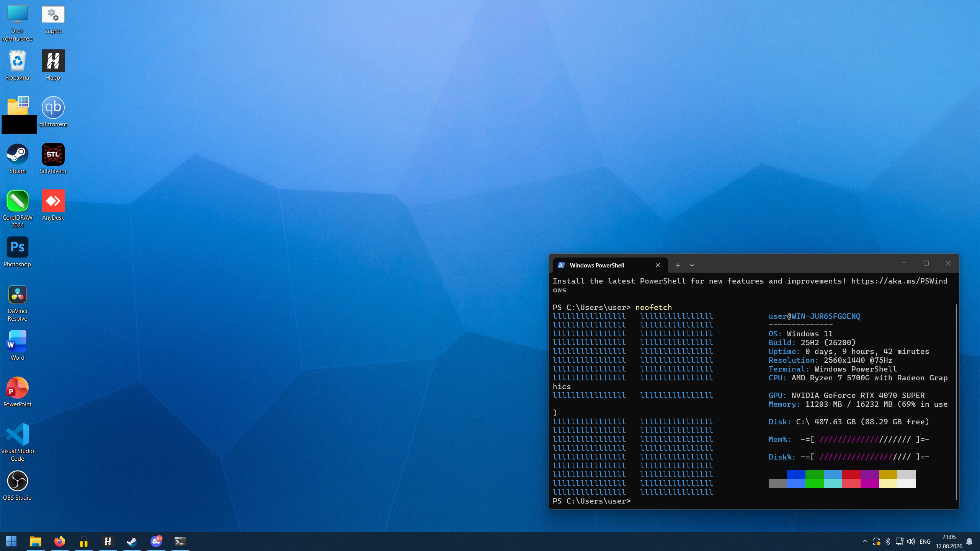
Task: Switch to Firefox in the taskbar
Action: (x=59, y=541)
